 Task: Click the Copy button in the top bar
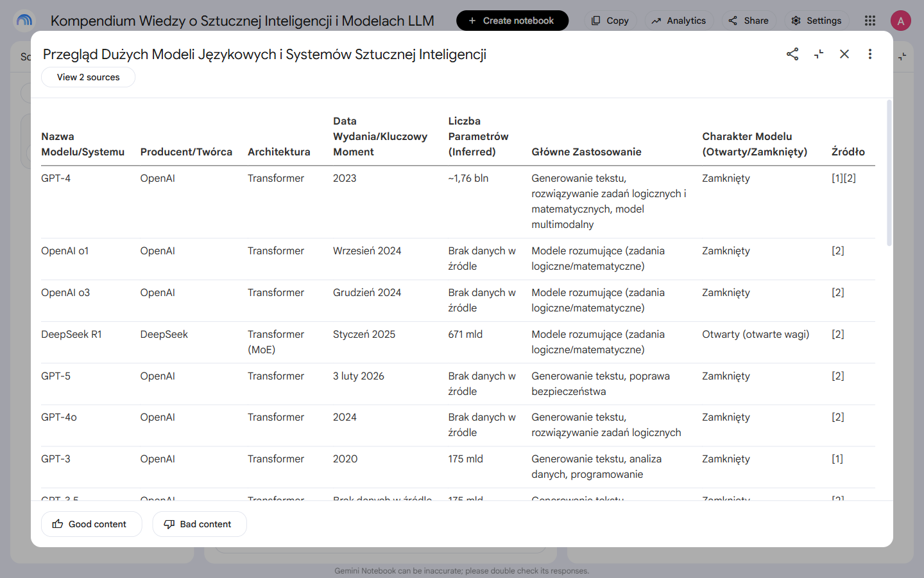click(x=610, y=21)
